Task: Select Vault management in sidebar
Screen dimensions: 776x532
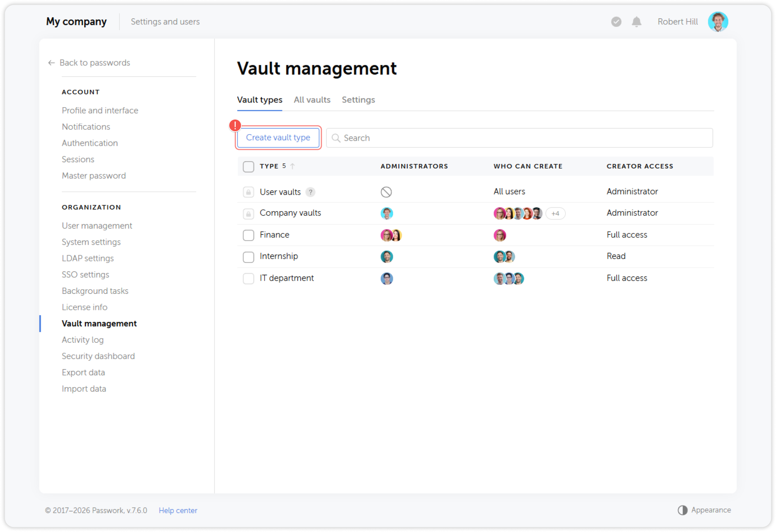Action: click(99, 324)
